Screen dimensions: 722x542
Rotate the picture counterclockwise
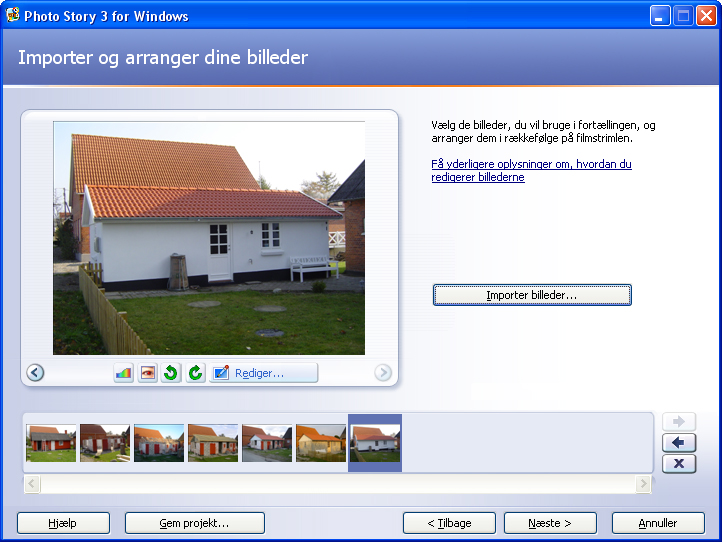(x=171, y=373)
